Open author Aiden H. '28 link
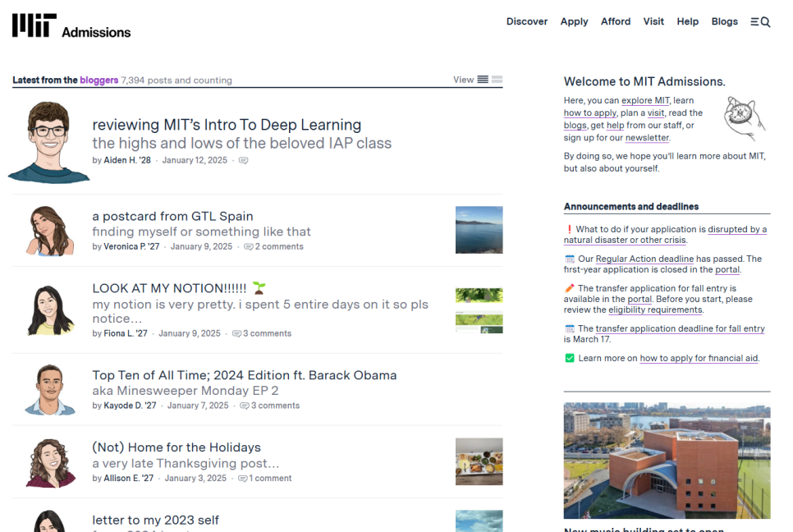This screenshot has height=532, width=793. click(x=127, y=160)
